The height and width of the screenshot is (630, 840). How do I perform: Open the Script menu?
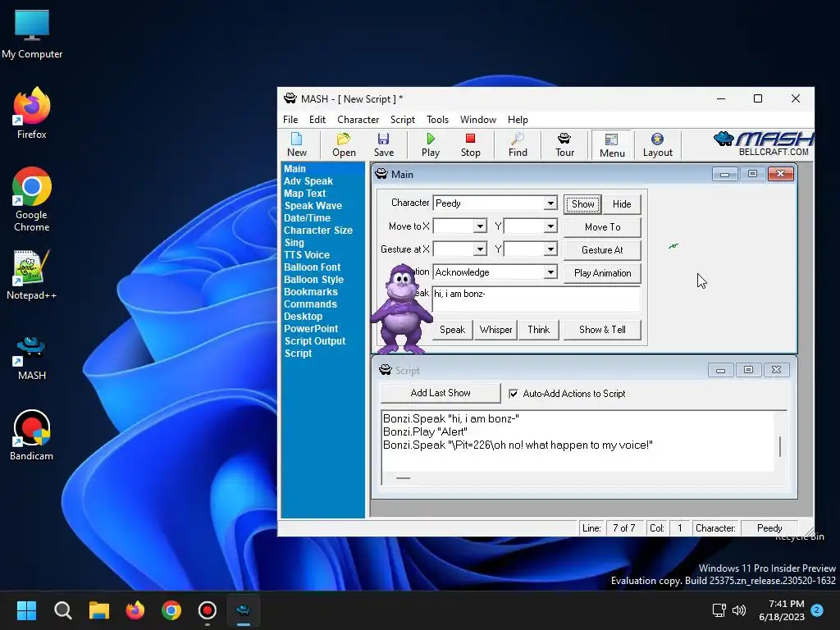(402, 120)
